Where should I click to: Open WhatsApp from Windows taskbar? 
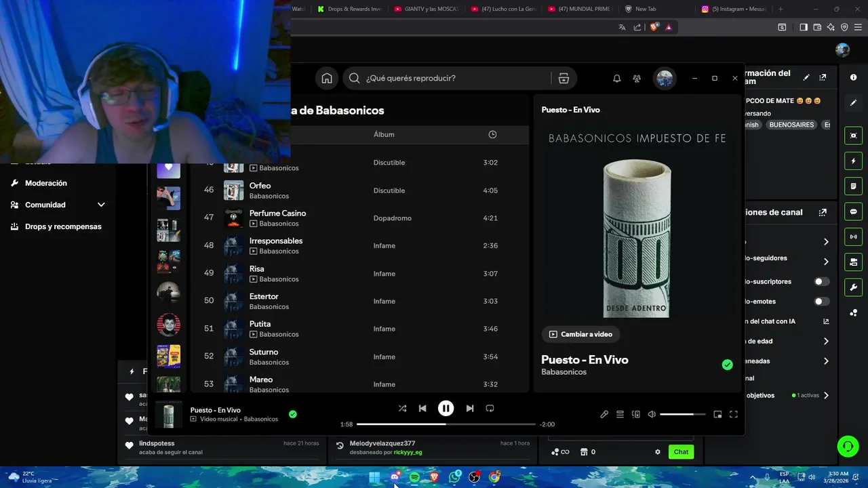tap(454, 477)
